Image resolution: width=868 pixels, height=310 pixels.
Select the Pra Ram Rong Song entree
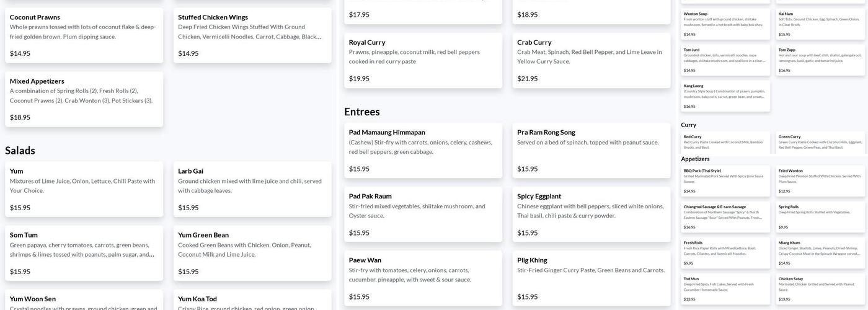tap(591, 150)
